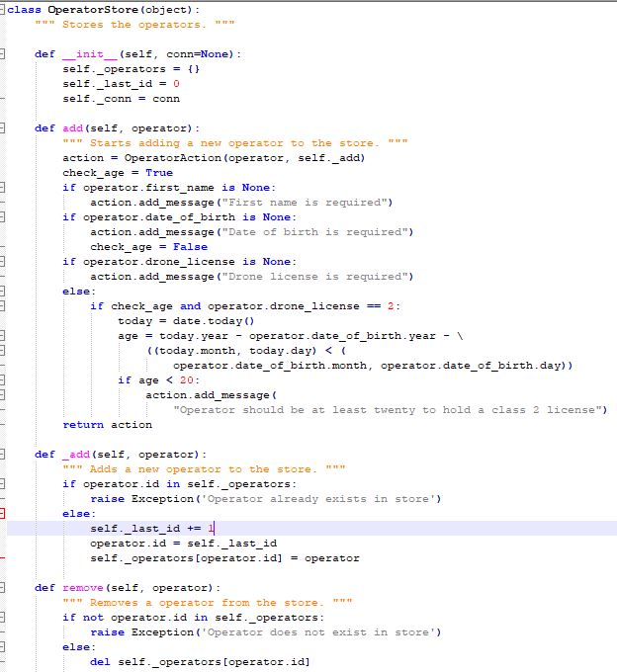Click the 'remove' method name
This screenshot has width=617, height=672.
(83, 588)
